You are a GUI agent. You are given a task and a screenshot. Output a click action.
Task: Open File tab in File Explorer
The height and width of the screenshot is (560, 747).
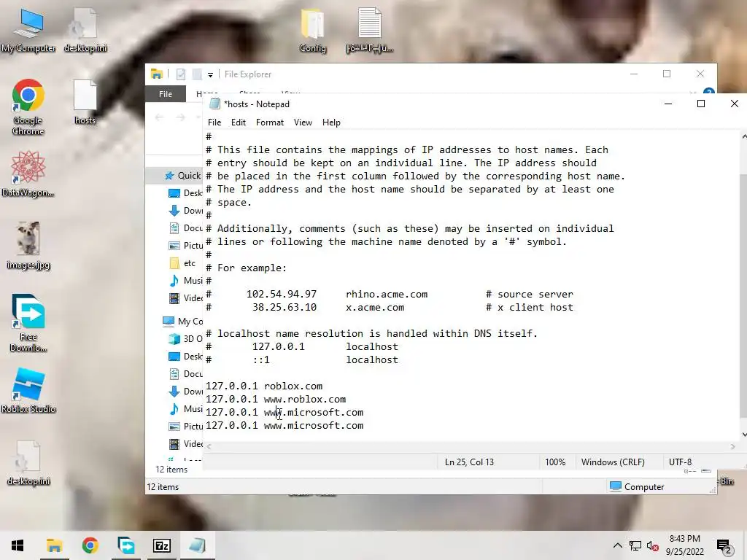166,94
